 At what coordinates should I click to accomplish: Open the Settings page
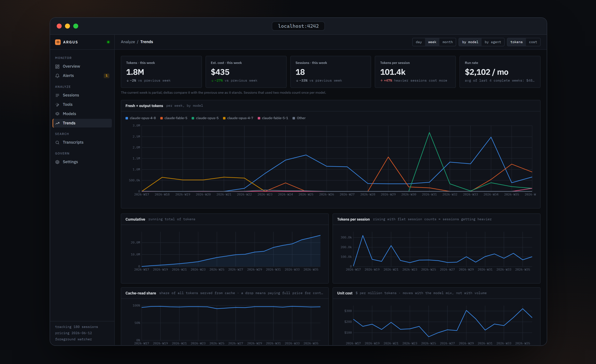[x=82, y=162]
